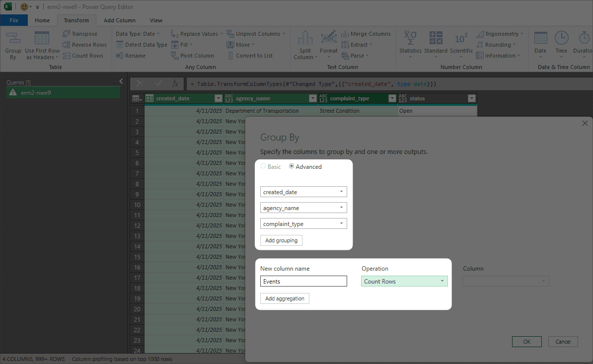Switch to the Home tab
The height and width of the screenshot is (364, 593).
click(x=42, y=20)
